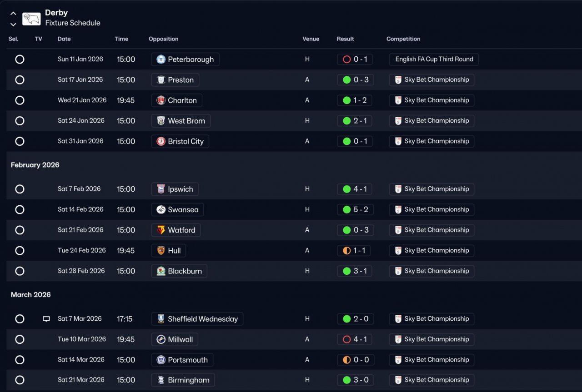This screenshot has height=392, width=582.
Task: Click the Swansea club badge icon
Action: (x=161, y=210)
